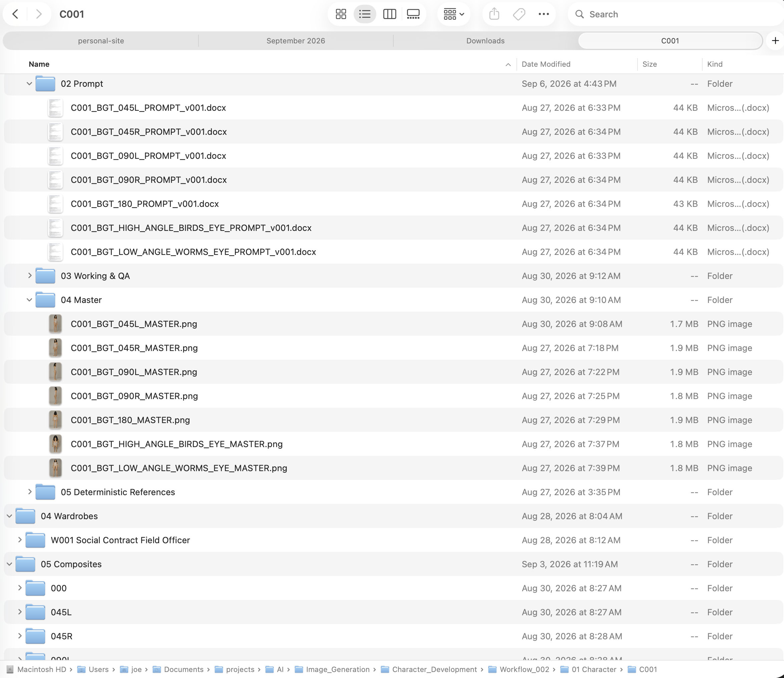Open the more actions ellipsis menu

[x=544, y=14]
